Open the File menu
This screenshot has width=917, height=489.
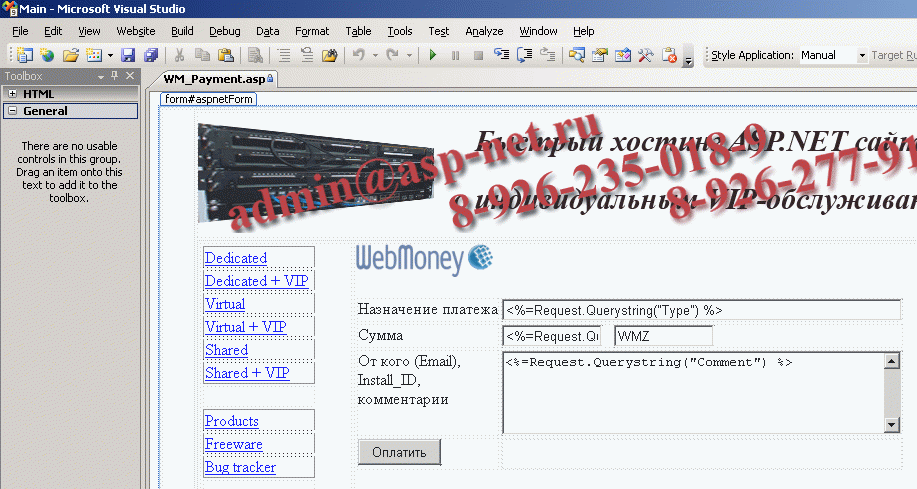20,31
